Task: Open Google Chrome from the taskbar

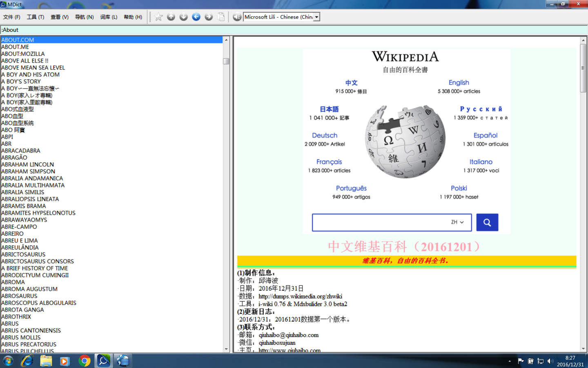Action: coord(84,361)
